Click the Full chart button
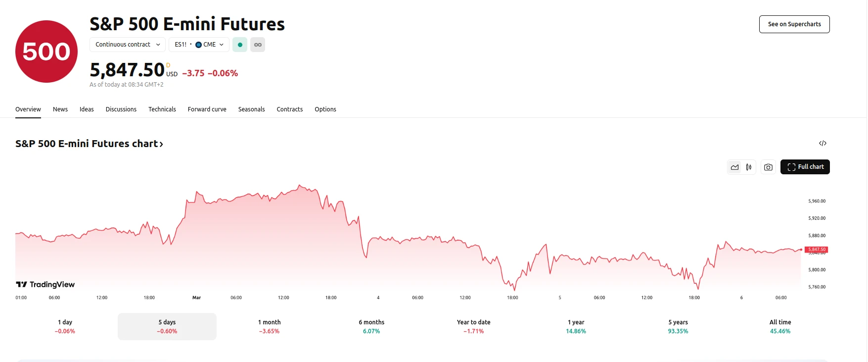 pyautogui.click(x=805, y=167)
